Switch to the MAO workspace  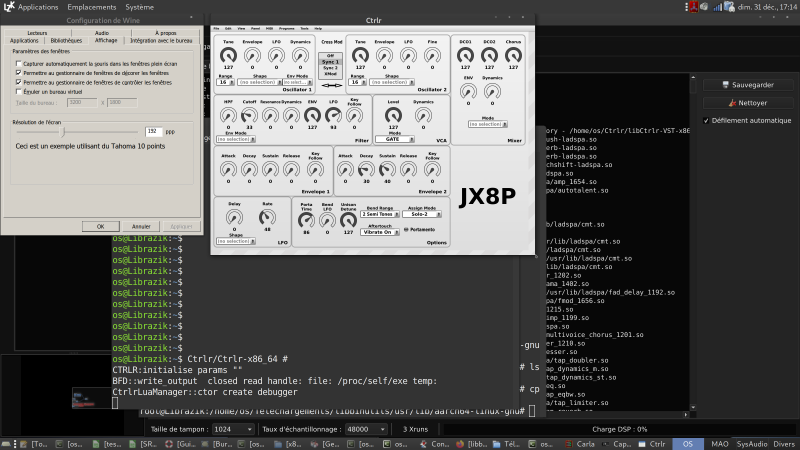(719, 444)
